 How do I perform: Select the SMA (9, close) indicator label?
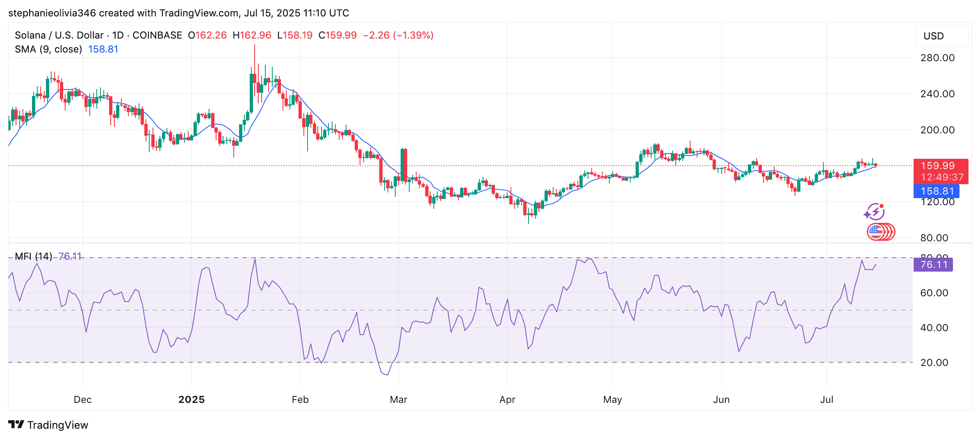[47, 49]
